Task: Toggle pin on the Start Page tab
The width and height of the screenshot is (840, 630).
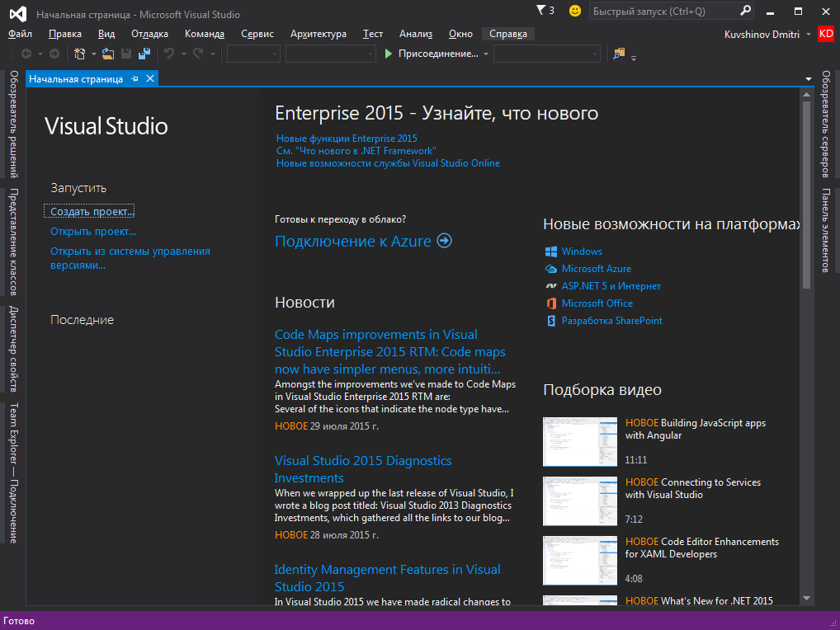Action: tap(135, 78)
